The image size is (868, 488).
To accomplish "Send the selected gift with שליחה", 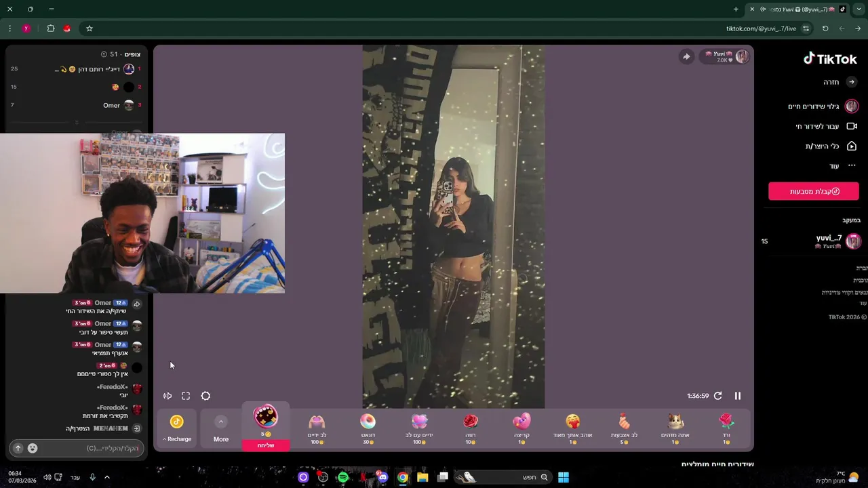I will [x=266, y=445].
